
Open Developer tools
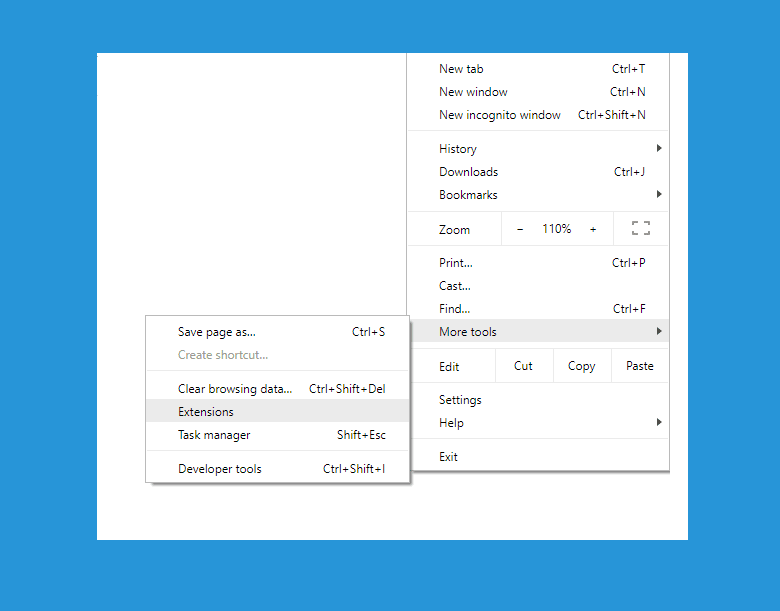pyautogui.click(x=278, y=469)
